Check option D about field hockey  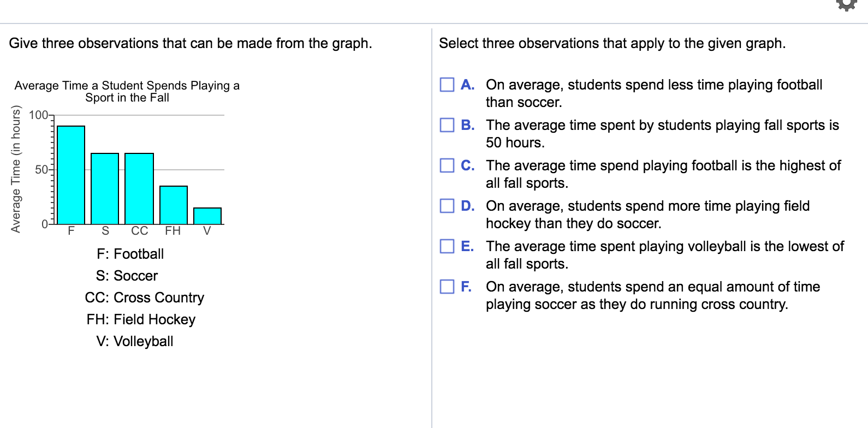[446, 205]
